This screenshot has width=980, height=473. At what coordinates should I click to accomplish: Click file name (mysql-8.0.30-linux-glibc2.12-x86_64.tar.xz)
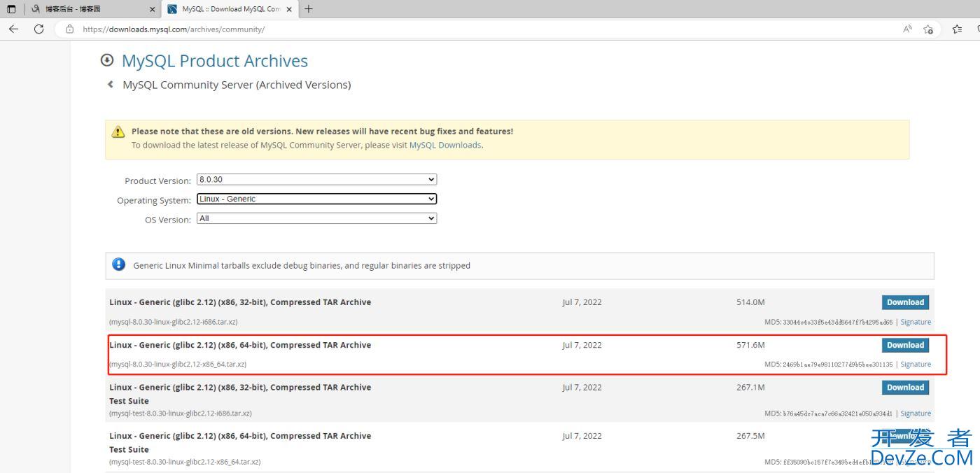tap(178, 364)
